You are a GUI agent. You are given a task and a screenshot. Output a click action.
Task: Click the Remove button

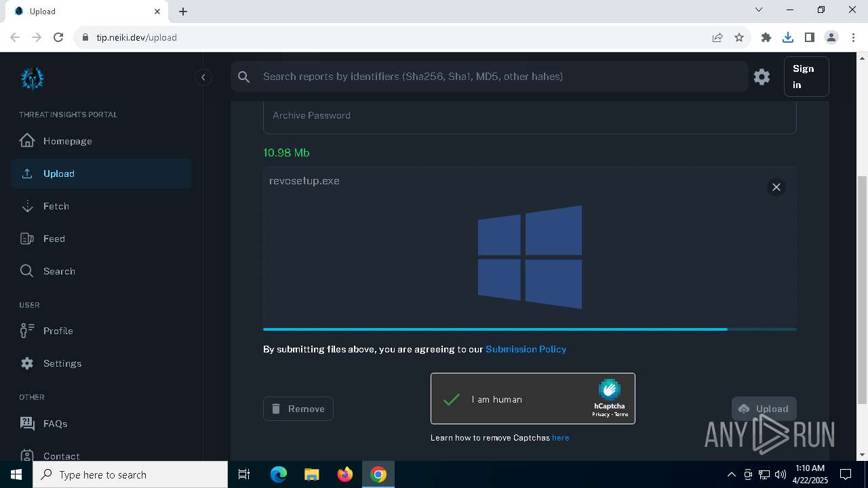pyautogui.click(x=298, y=409)
